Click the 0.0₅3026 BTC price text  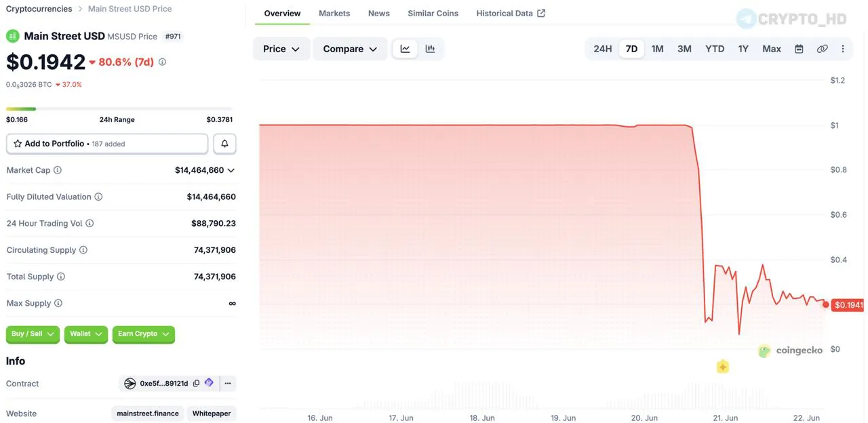29,85
